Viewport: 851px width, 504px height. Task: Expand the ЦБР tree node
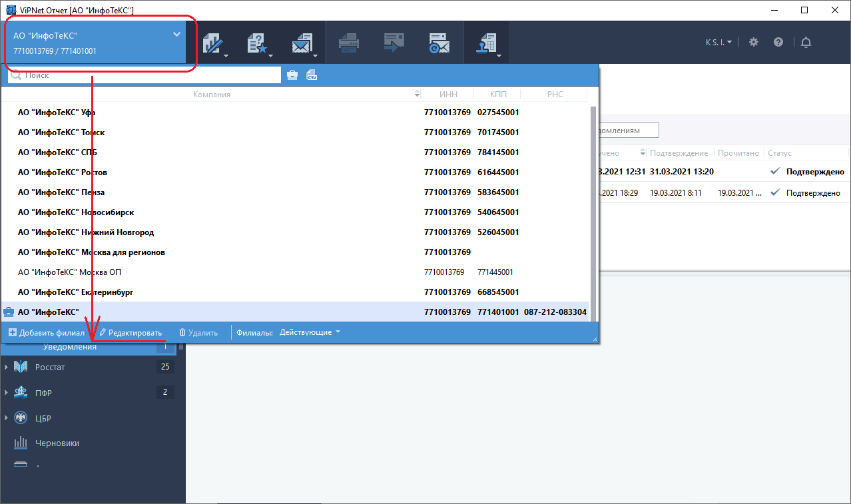coord(7,418)
